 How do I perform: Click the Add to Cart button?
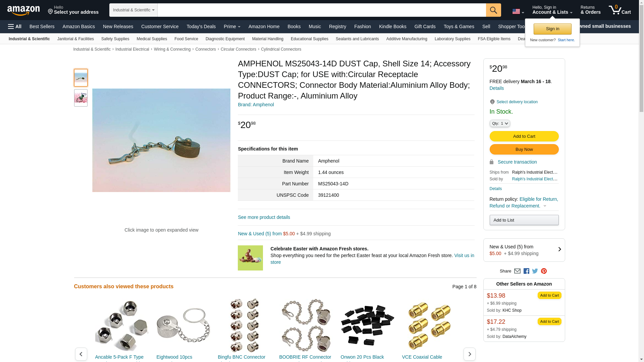tap(524, 136)
